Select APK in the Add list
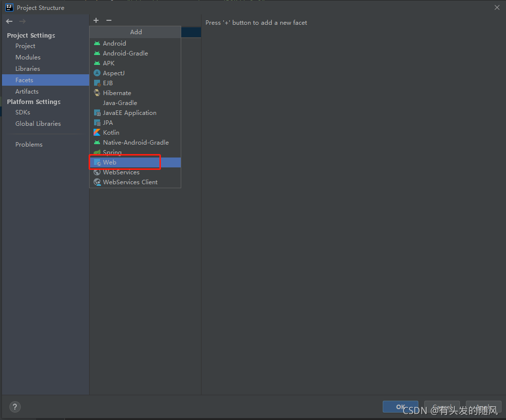Screen dimensions: 506x420 pyautogui.click(x=135, y=63)
